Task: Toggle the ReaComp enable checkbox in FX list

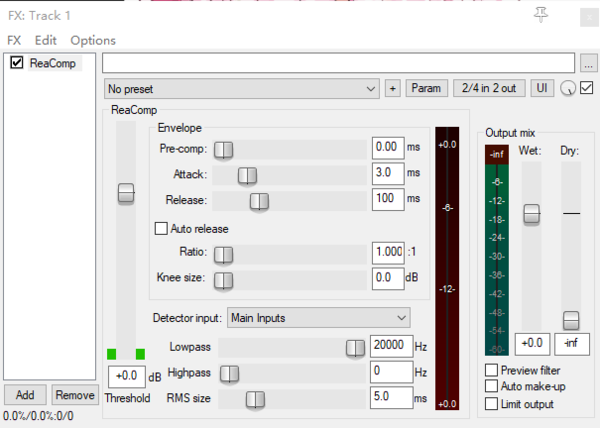Action: 16,63
